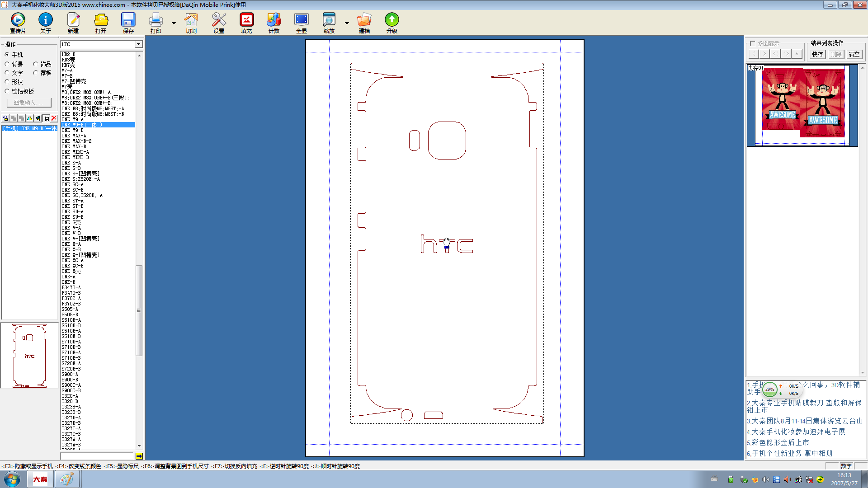Select the 缩放 zoom tool
868x488 pixels.
(x=329, y=23)
